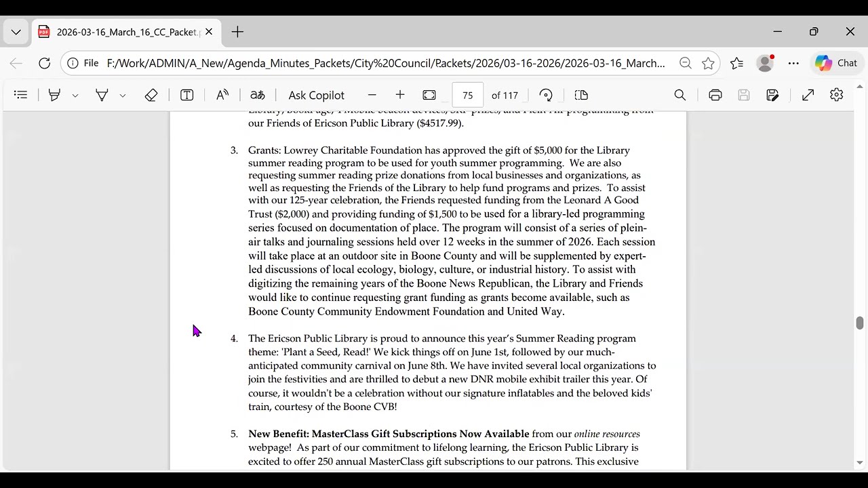This screenshot has width=868, height=488.
Task: Open Copilot Chat sidebar
Action: [x=836, y=63]
